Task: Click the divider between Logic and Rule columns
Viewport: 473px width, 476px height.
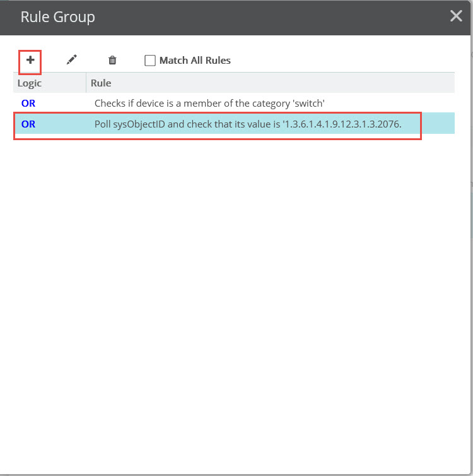Action: coord(86,83)
